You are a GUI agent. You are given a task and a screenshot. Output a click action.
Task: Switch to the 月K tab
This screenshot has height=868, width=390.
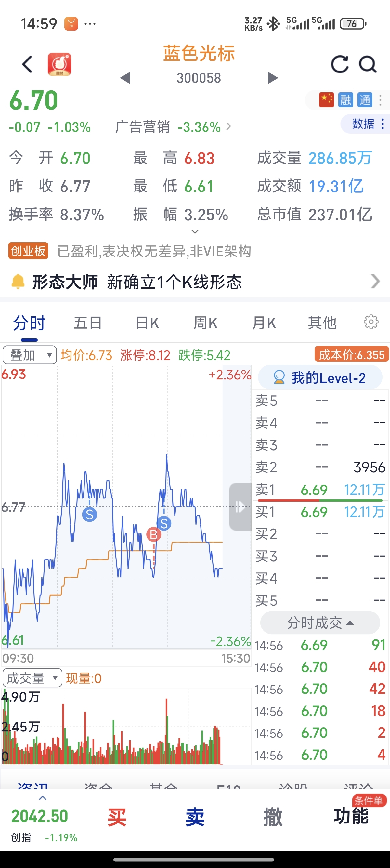[x=264, y=323]
